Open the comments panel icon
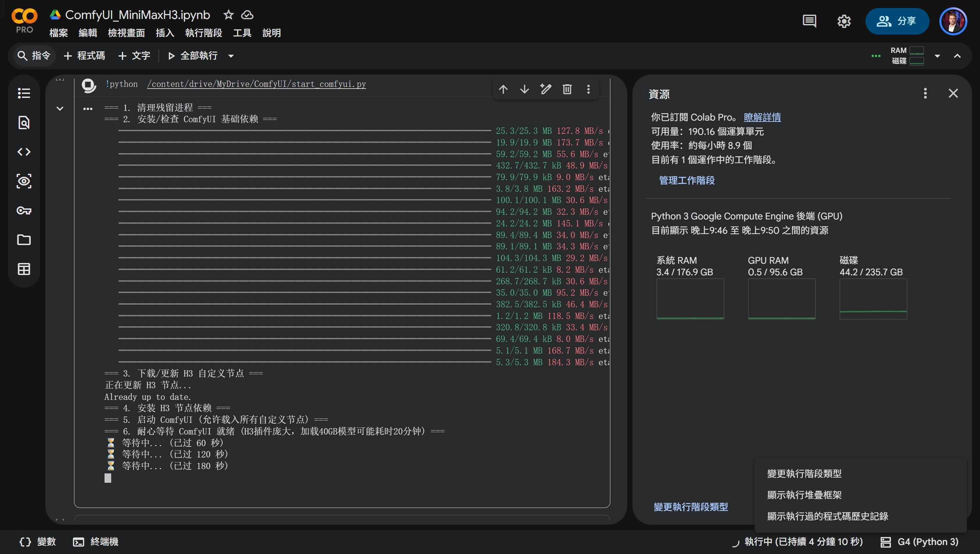The image size is (980, 554). point(810,21)
